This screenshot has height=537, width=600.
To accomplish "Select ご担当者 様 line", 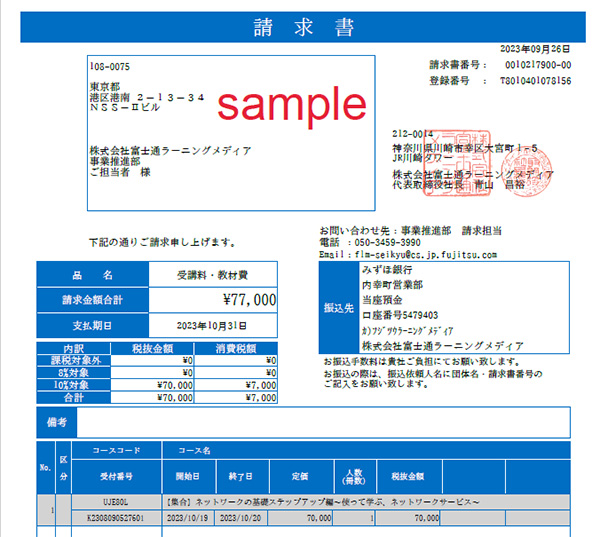I will (120, 172).
